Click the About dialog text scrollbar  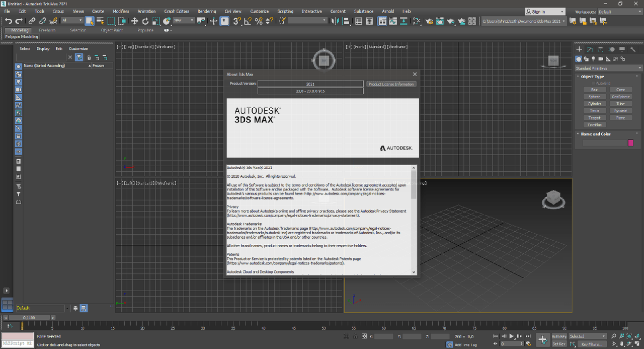(x=414, y=184)
